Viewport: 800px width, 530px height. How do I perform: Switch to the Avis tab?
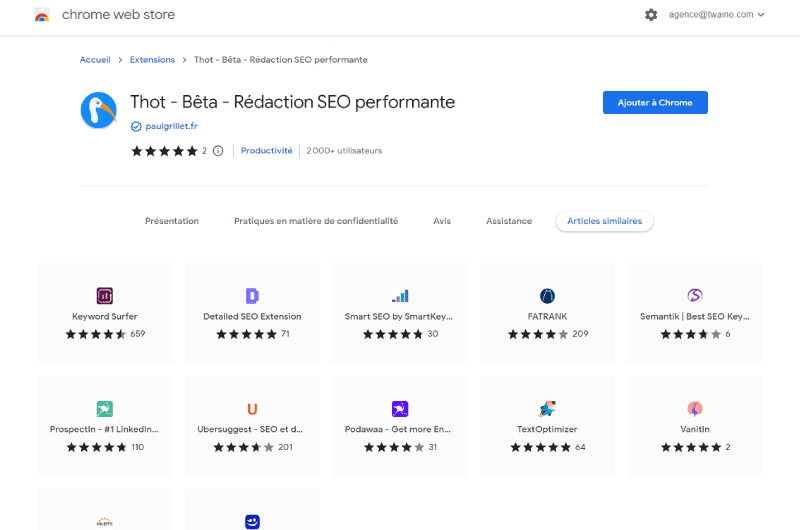click(442, 221)
